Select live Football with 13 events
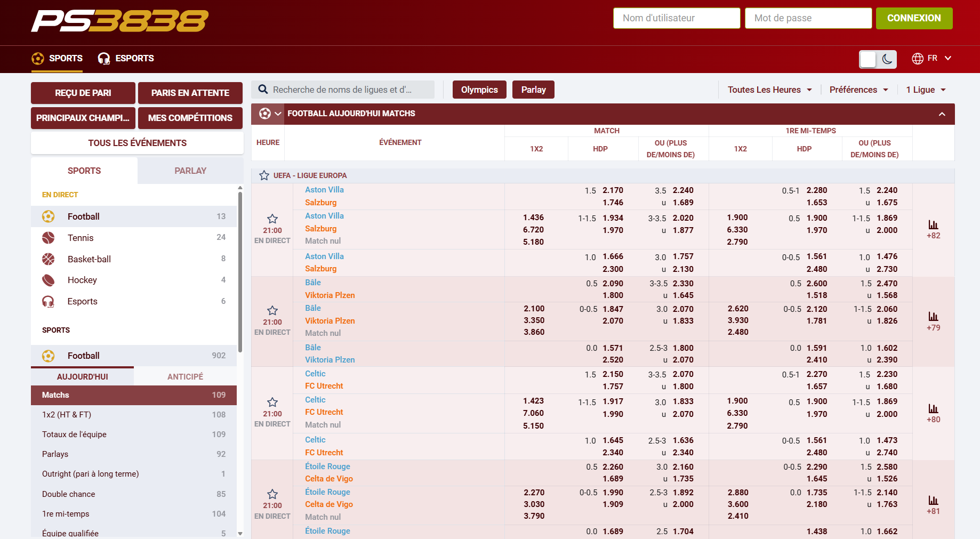This screenshot has width=980, height=539. (x=134, y=216)
